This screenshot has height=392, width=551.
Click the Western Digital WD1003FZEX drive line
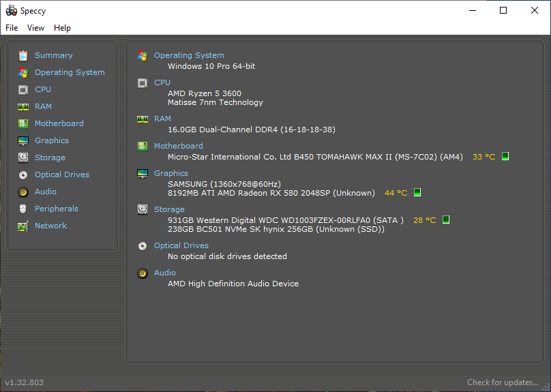(286, 220)
